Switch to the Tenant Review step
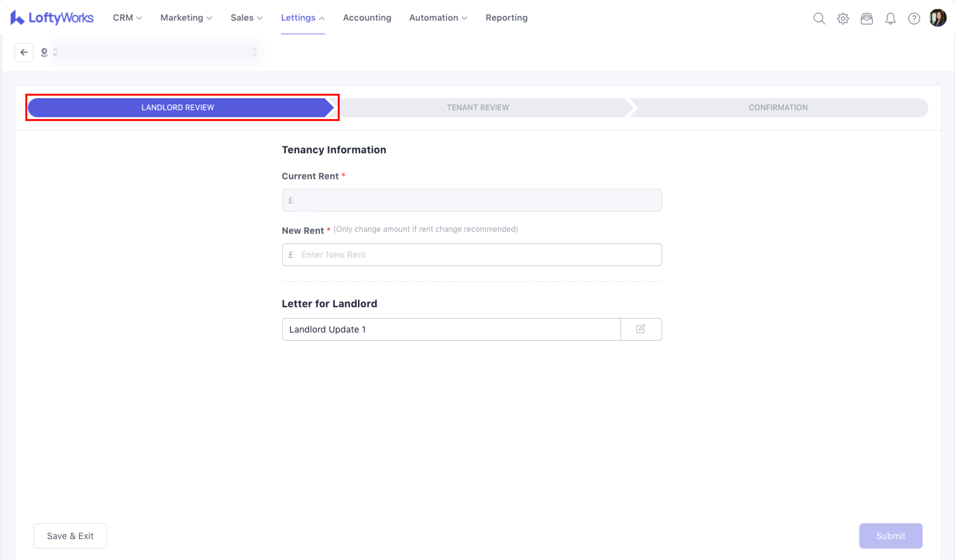This screenshot has width=955, height=560. pyautogui.click(x=477, y=108)
